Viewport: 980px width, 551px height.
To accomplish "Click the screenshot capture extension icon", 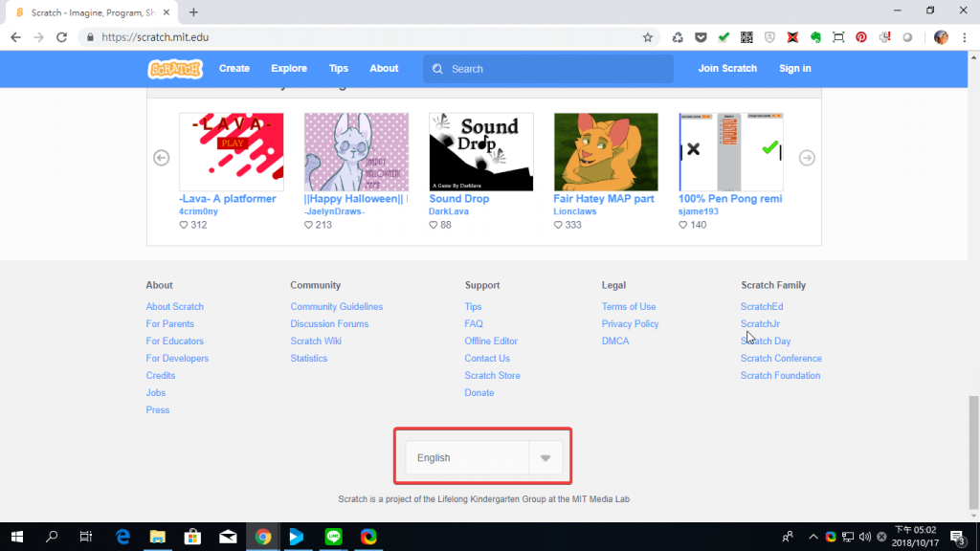I will [x=838, y=37].
